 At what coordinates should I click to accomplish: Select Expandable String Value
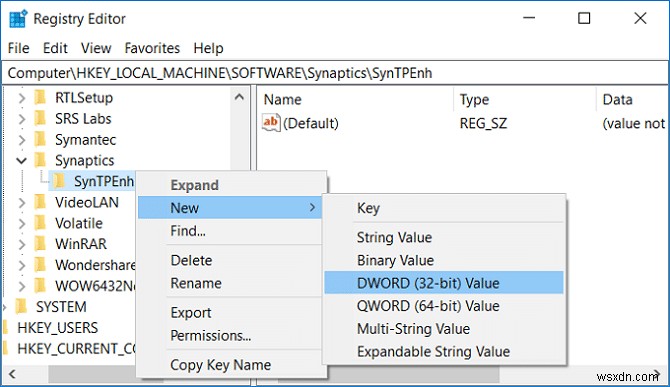pos(444,352)
